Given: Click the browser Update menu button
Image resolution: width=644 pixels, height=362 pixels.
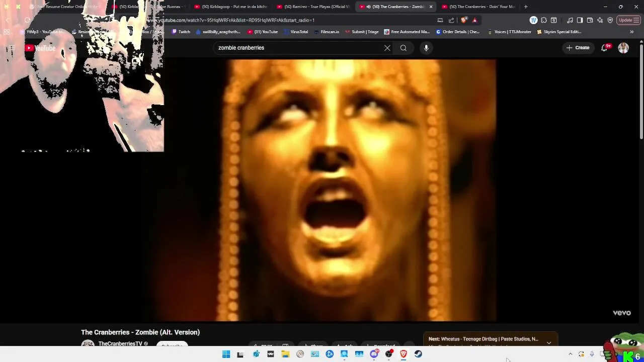Looking at the screenshot, I should click(x=628, y=20).
